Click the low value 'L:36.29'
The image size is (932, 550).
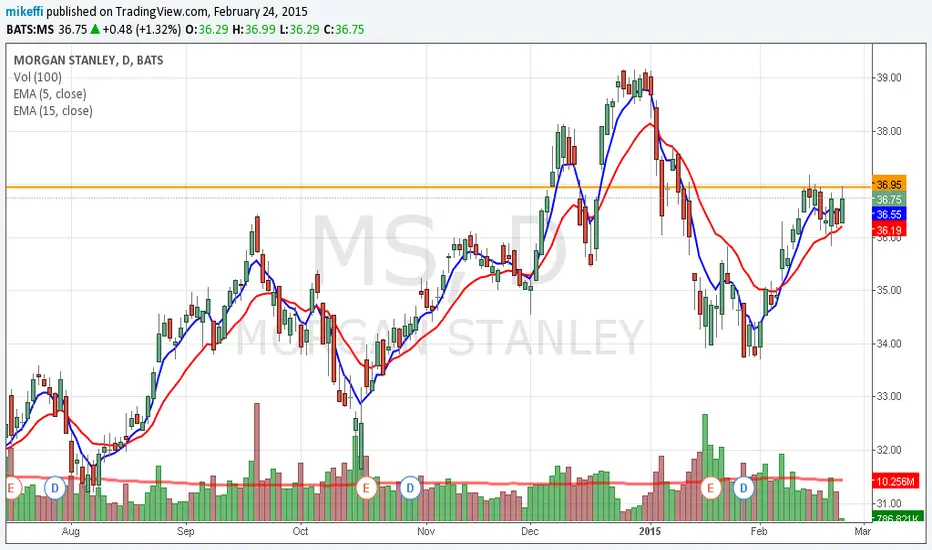(300, 29)
